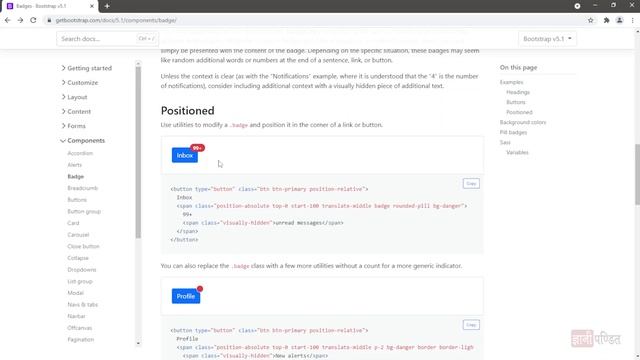
Task: Expand the Getting started section
Action: click(87, 68)
